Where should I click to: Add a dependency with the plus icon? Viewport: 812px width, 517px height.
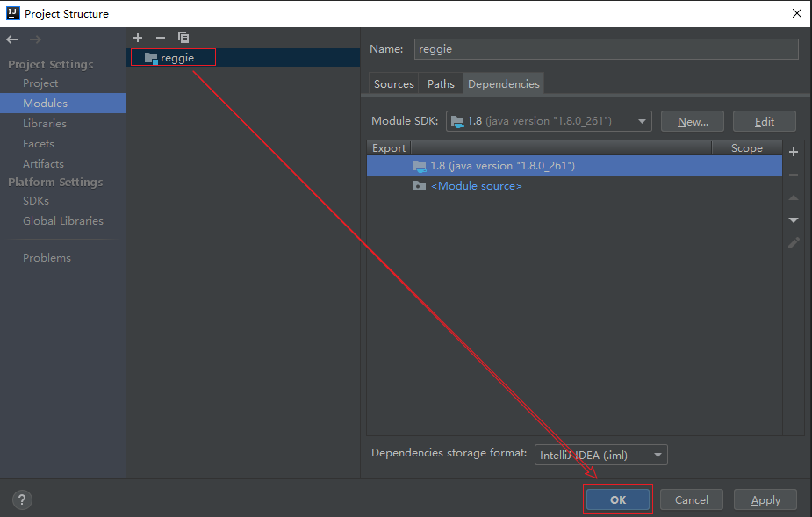coord(794,152)
